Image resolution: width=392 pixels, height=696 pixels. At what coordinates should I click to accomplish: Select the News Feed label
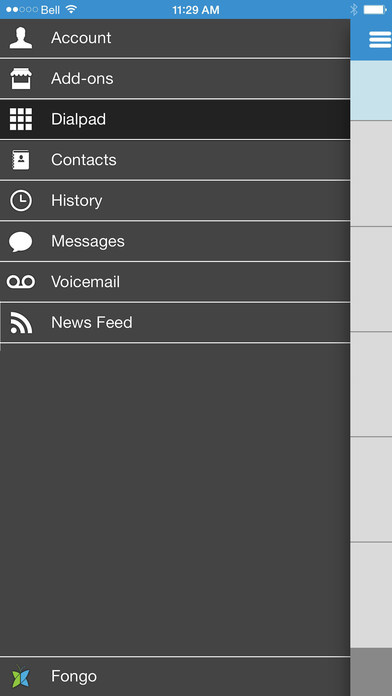click(92, 322)
